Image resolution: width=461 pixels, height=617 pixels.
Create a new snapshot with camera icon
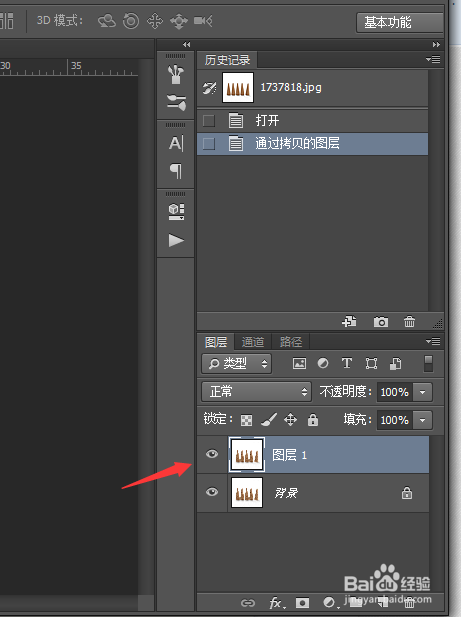tap(380, 322)
